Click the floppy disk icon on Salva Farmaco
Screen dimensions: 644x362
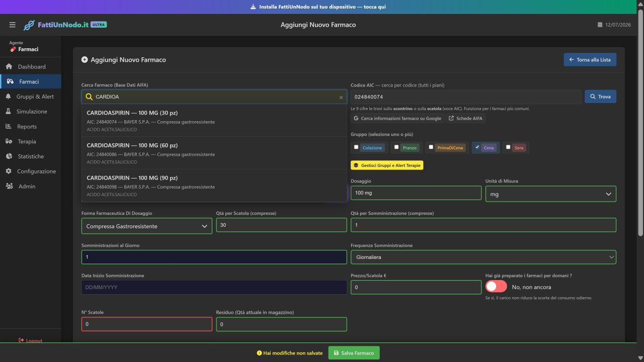[x=337, y=353]
